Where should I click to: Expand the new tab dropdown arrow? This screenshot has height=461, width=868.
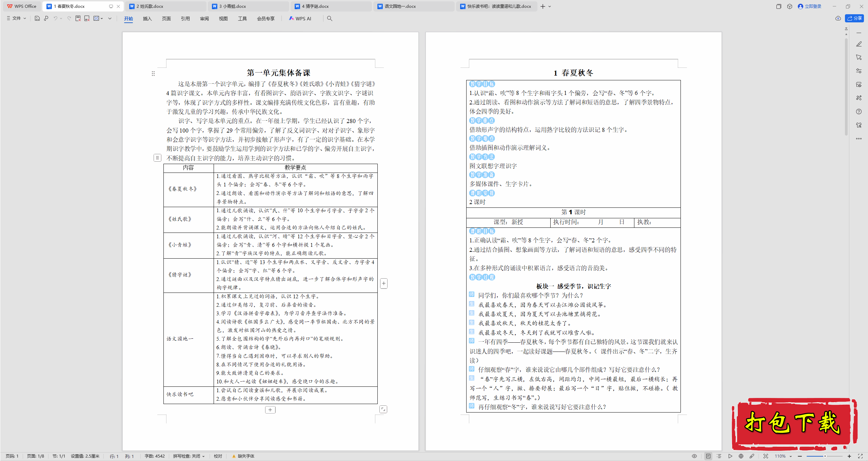[x=550, y=6]
